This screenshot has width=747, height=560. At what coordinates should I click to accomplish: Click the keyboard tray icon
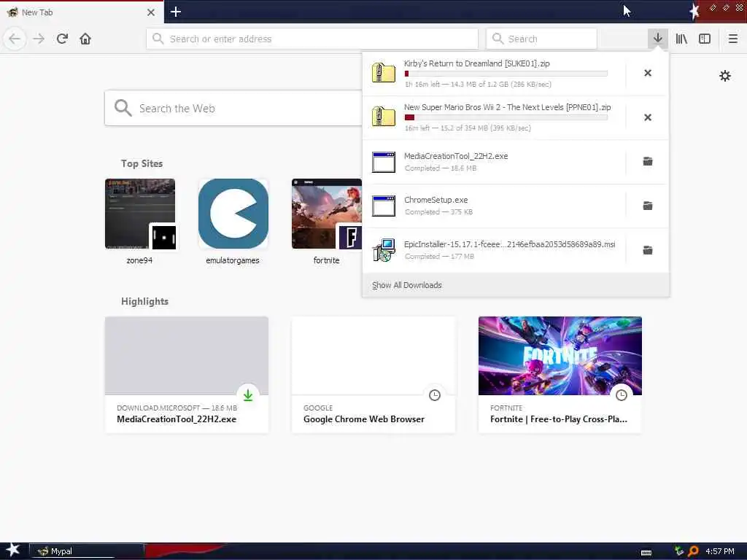tap(646, 553)
